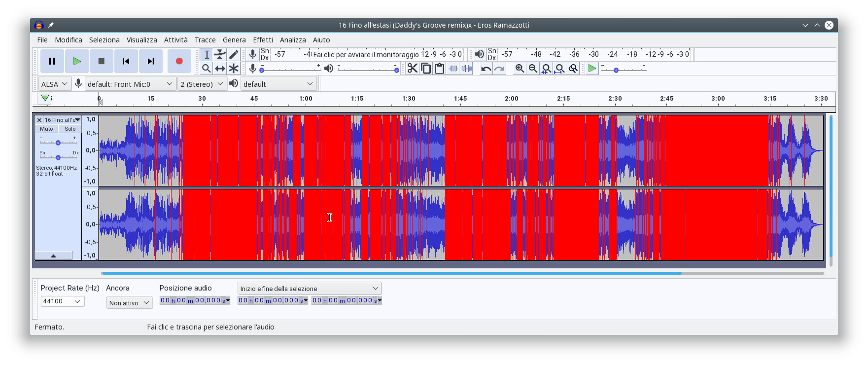
Task: Skip to start of track
Action: [x=126, y=61]
